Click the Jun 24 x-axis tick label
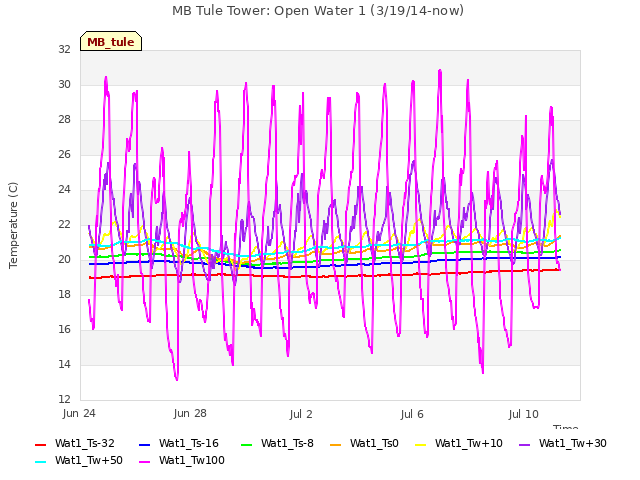 (79, 414)
